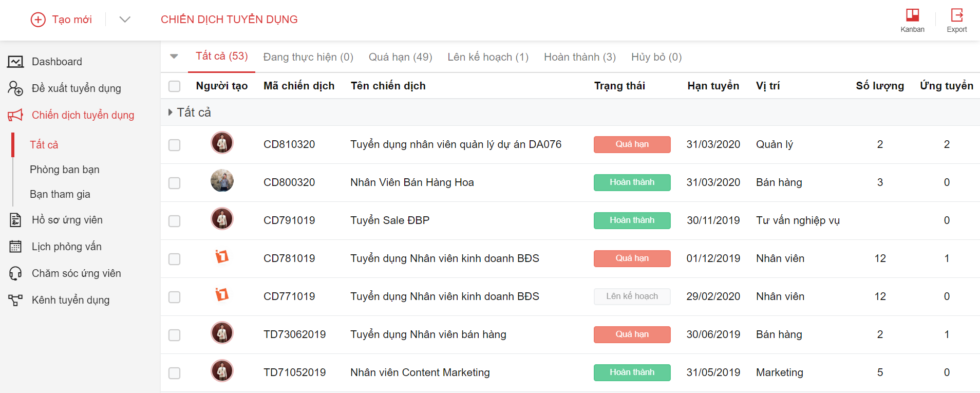Switch to Hoàn thành (3) tab
The width and height of the screenshot is (980, 393).
(x=579, y=57)
